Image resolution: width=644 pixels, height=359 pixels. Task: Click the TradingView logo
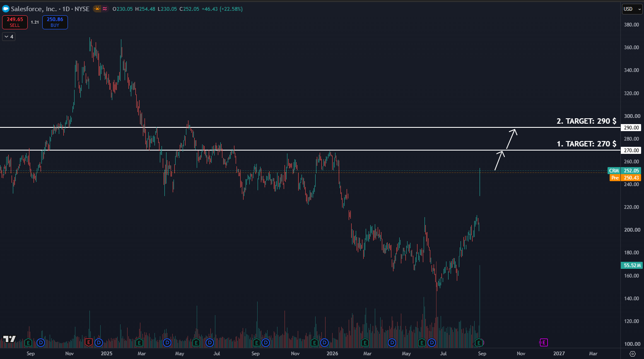coord(10,339)
